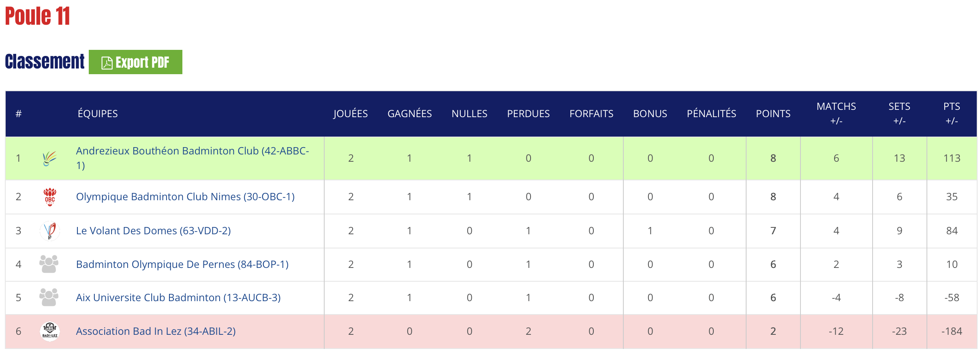Click the ÉQUIPES column header
Viewport: 980px width, 351px height.
[98, 114]
